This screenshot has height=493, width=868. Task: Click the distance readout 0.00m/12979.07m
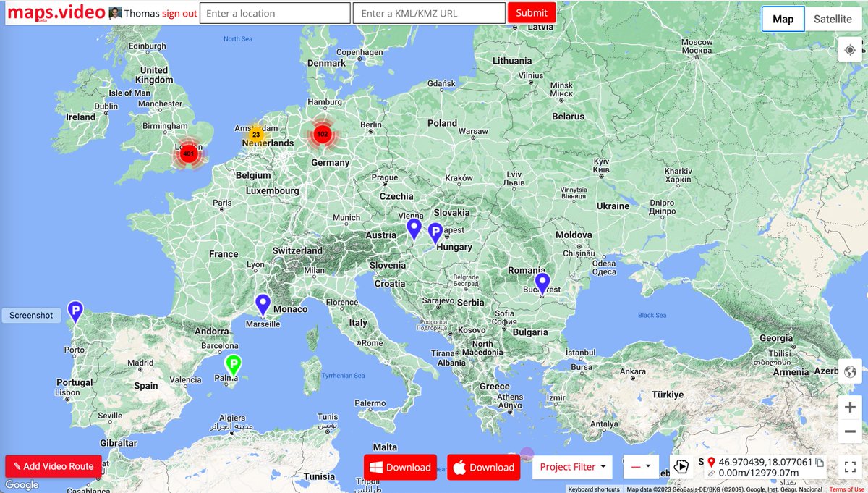[x=759, y=473]
